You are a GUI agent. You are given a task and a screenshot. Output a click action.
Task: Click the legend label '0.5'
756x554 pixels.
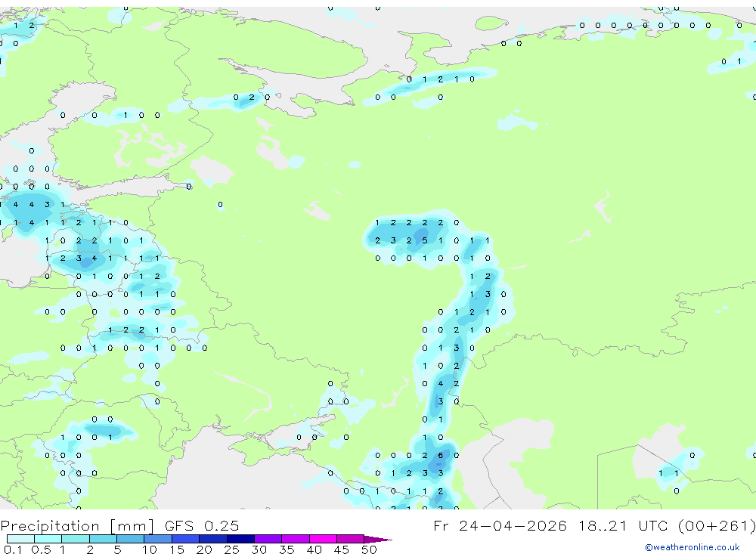(x=41, y=549)
